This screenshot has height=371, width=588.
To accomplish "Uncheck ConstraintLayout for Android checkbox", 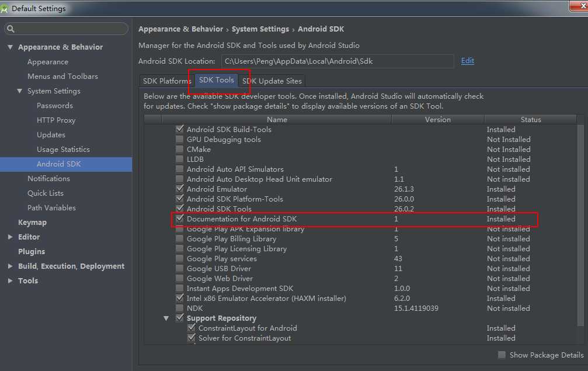I will coord(192,328).
